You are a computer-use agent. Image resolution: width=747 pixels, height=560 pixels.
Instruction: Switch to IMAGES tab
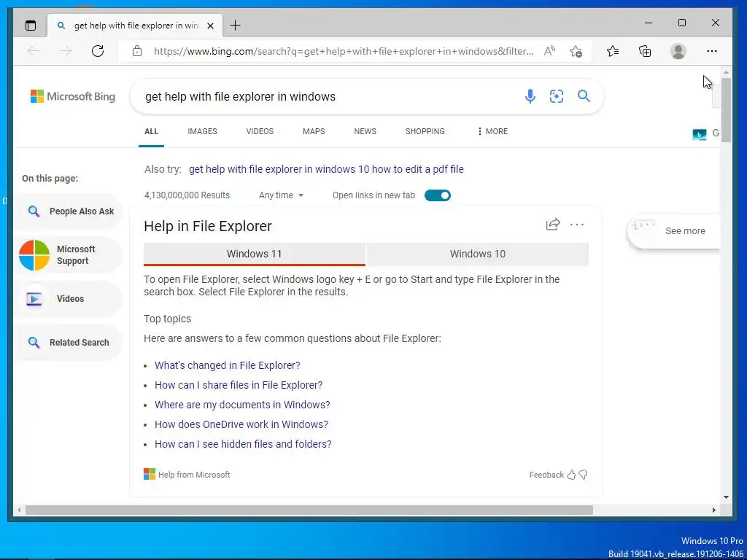[x=202, y=131]
